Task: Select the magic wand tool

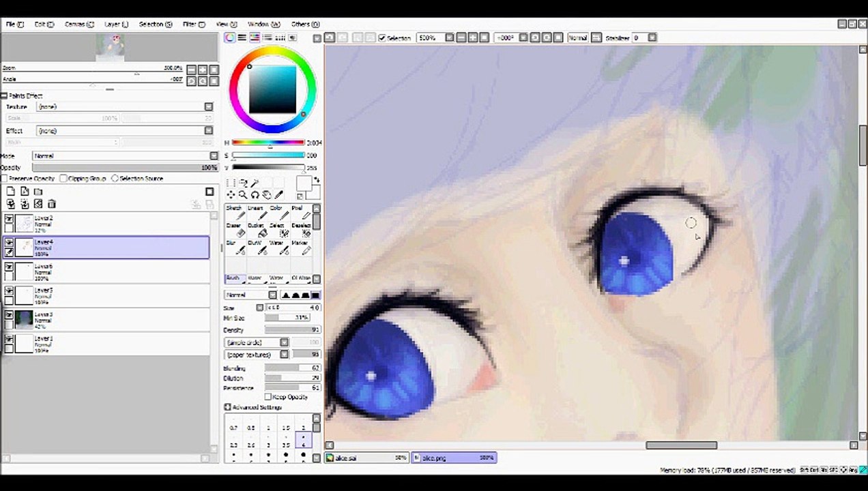Action: click(x=255, y=183)
